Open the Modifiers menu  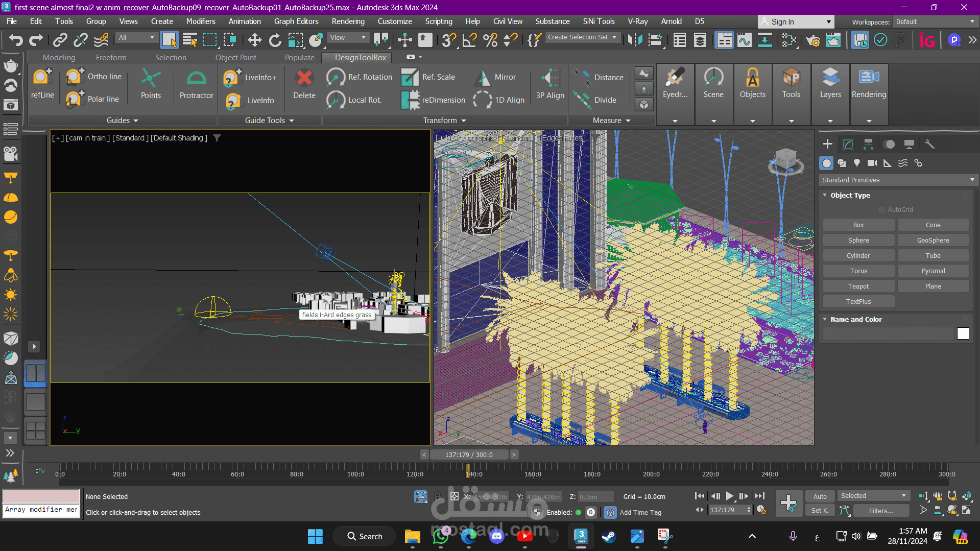[x=200, y=21]
